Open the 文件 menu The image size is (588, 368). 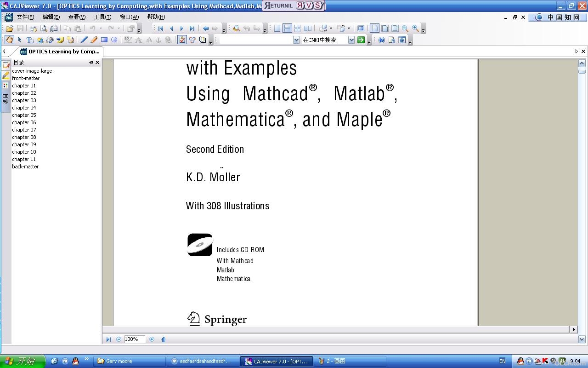[25, 17]
